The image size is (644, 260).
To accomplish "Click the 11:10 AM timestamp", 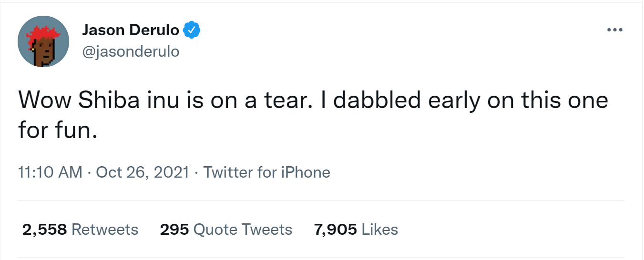I will 50,172.
